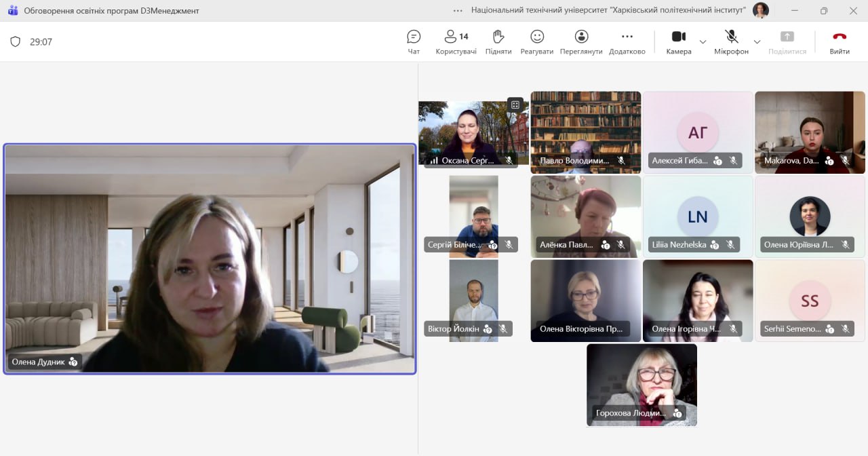Open title bar three-dots settings menu
Image resolution: width=868 pixels, height=456 pixels.
pyautogui.click(x=458, y=10)
